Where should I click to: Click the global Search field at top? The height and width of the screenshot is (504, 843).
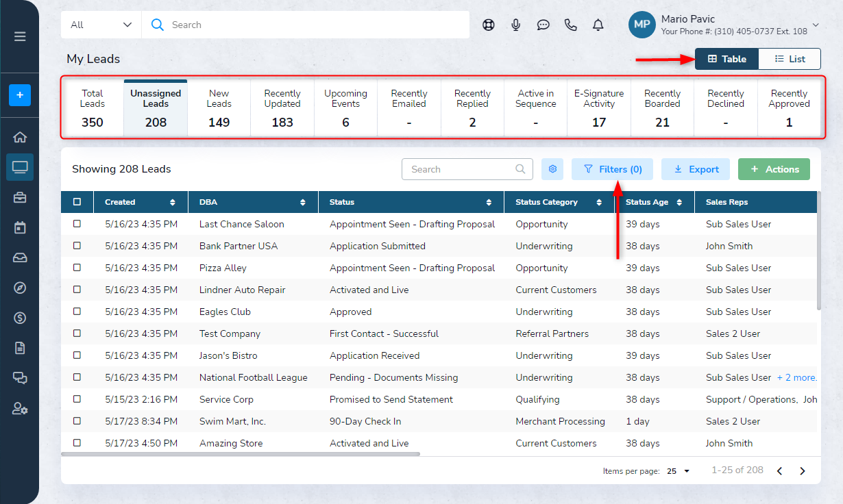pyautogui.click(x=306, y=25)
